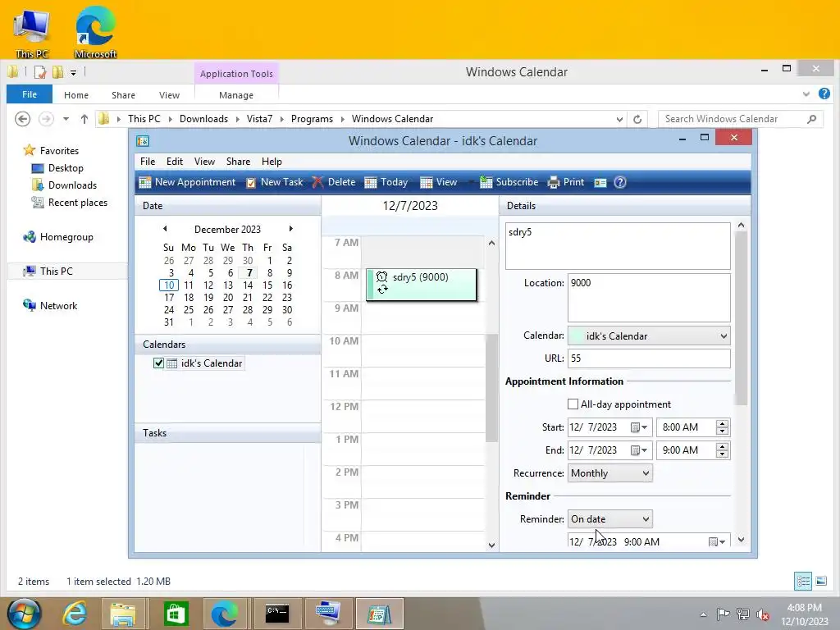Jump to Today in the calendar toolbar
This screenshot has height=630, width=840.
(x=386, y=182)
